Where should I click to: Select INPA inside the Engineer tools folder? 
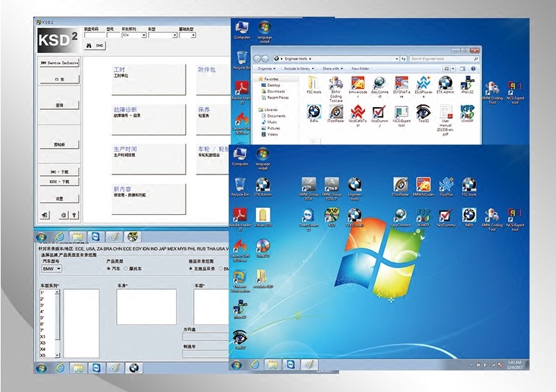(x=313, y=114)
